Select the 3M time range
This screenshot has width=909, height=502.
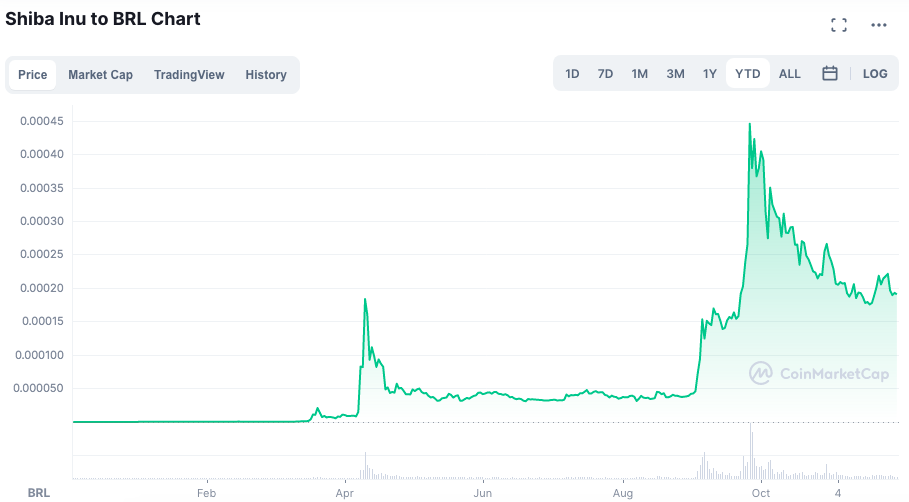point(675,74)
